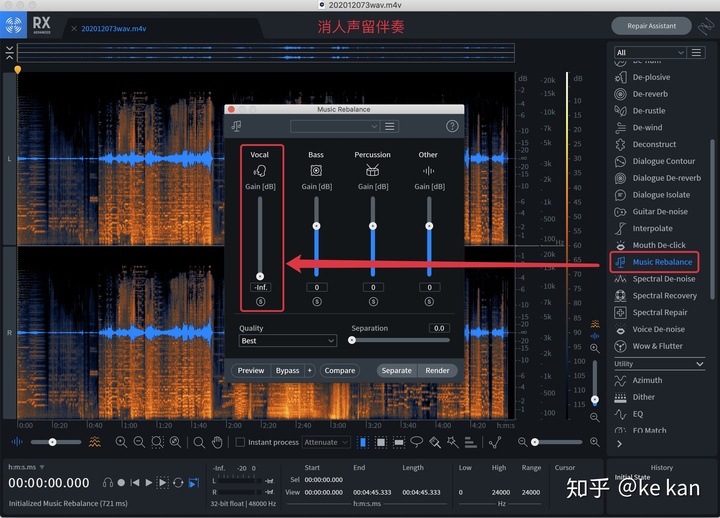Open the Wow & Flutter module

tap(648, 346)
